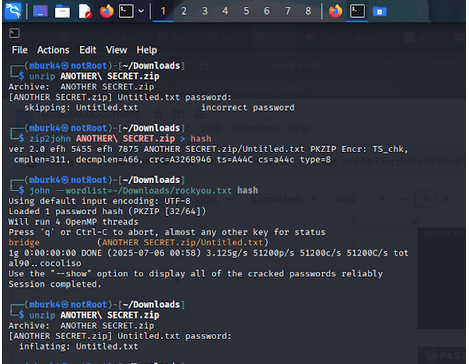This screenshot has height=364, width=469.
Task: Open the file manager launcher icon
Action: click(62, 12)
